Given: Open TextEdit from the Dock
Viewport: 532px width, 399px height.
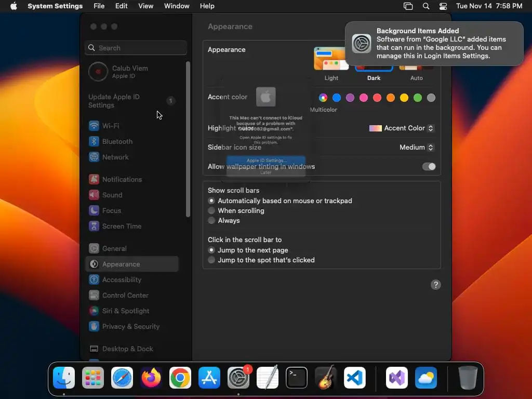Looking at the screenshot, I should pyautogui.click(x=268, y=378).
